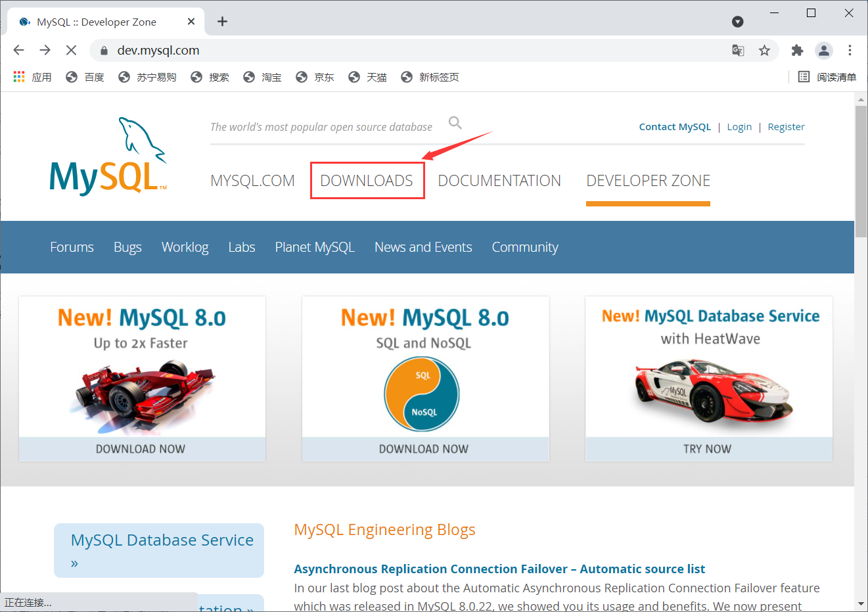Open Bugs in the blue menu
This screenshot has height=612, width=868.
(x=127, y=247)
